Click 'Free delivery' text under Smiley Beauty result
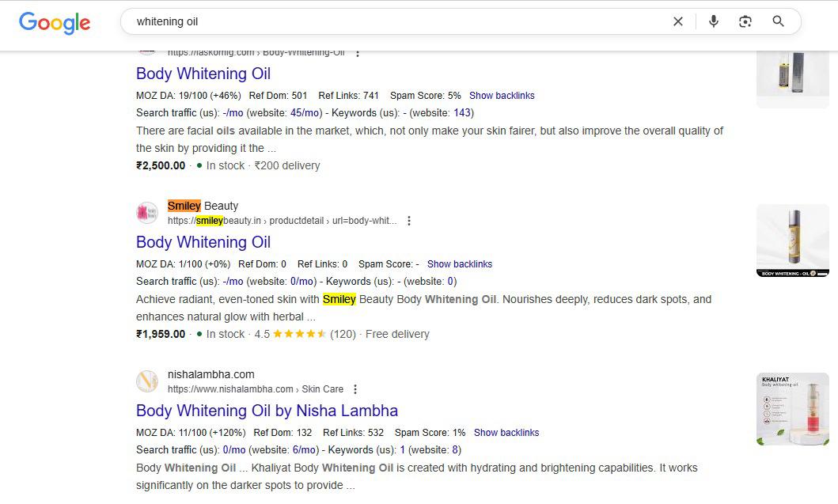 coord(397,334)
